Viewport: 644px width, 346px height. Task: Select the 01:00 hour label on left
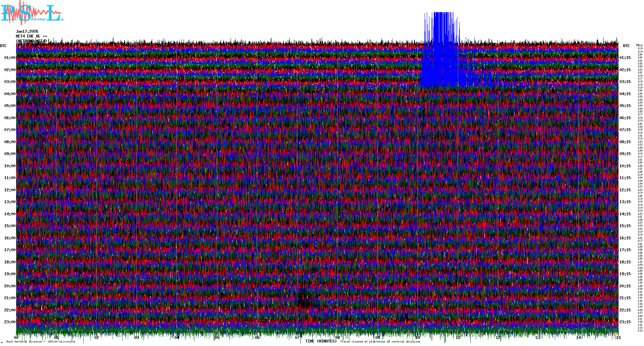click(10, 58)
